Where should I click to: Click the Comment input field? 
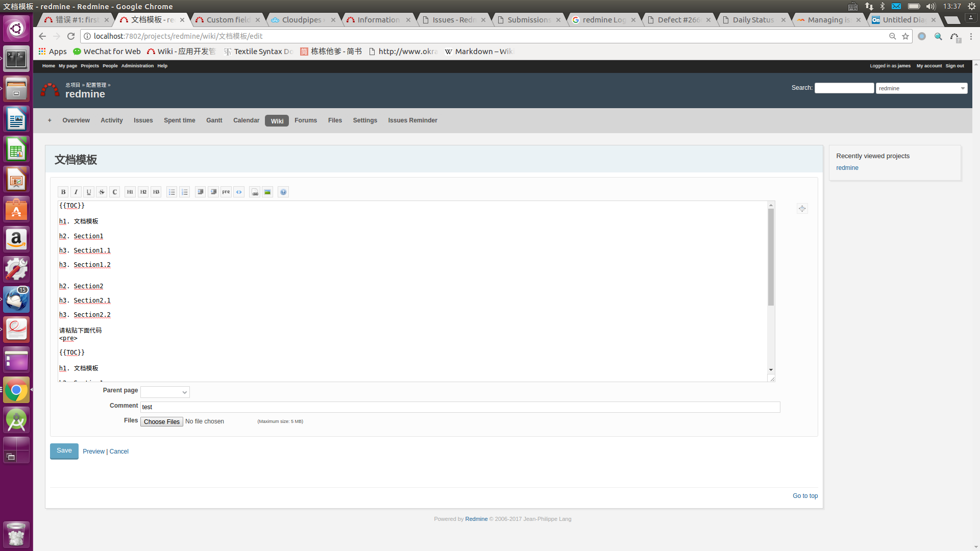(x=460, y=407)
